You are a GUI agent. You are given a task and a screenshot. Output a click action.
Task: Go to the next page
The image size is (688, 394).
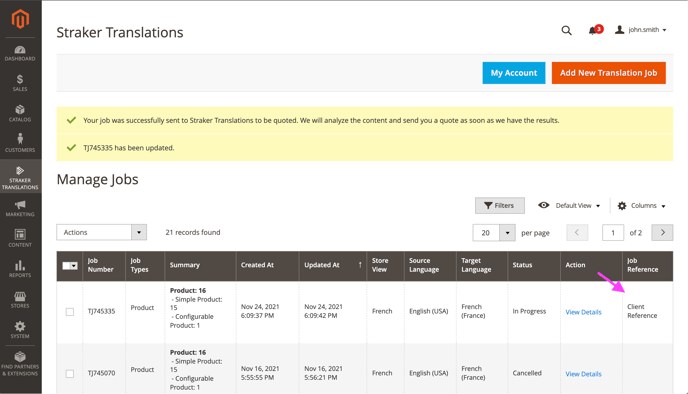pos(662,233)
